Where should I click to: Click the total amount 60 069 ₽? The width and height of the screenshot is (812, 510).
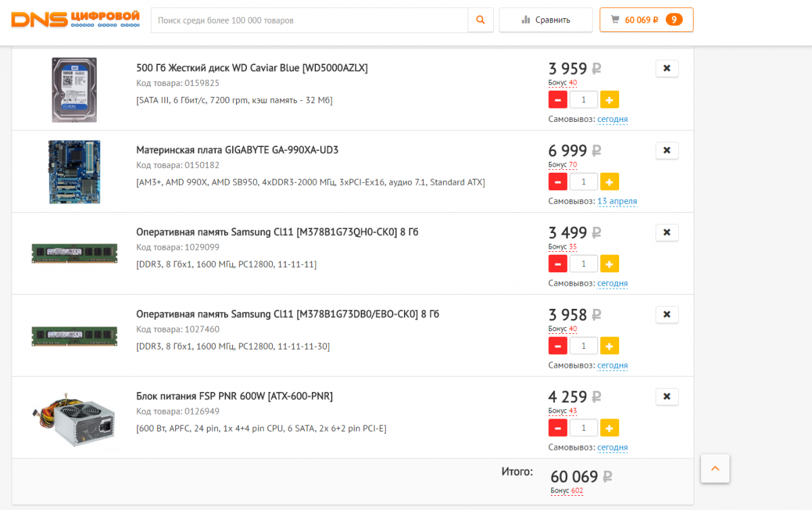pyautogui.click(x=581, y=476)
